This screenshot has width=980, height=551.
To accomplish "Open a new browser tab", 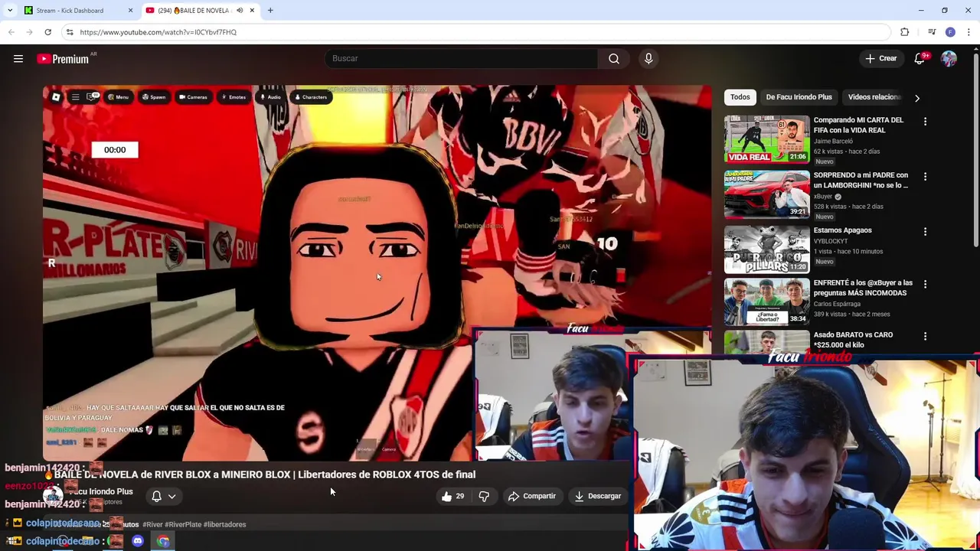I will click(270, 11).
